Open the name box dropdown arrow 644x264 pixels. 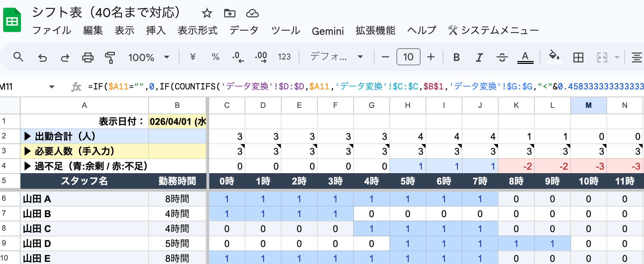click(52, 87)
